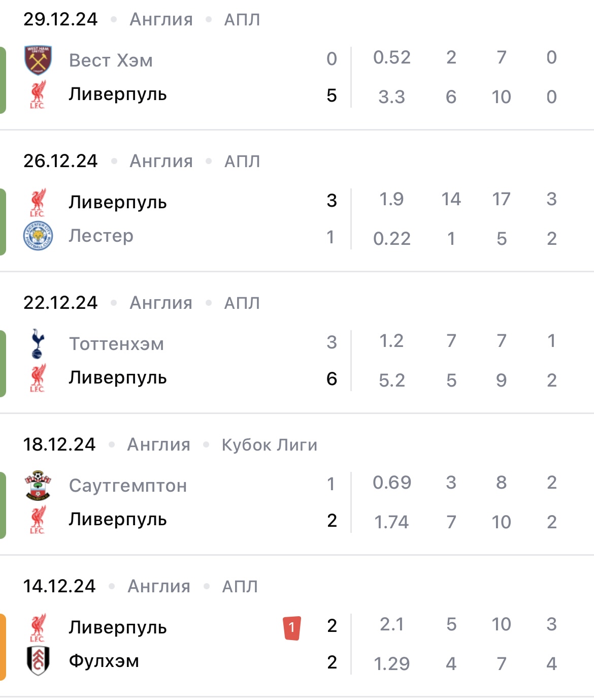Click АПЛ label on 29.12.24 match
594x700 pixels.
[x=242, y=20]
